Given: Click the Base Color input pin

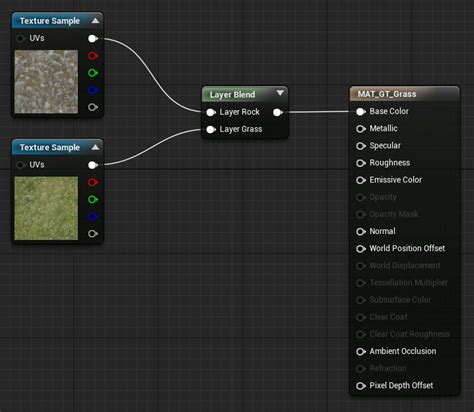Looking at the screenshot, I should 361,112.
